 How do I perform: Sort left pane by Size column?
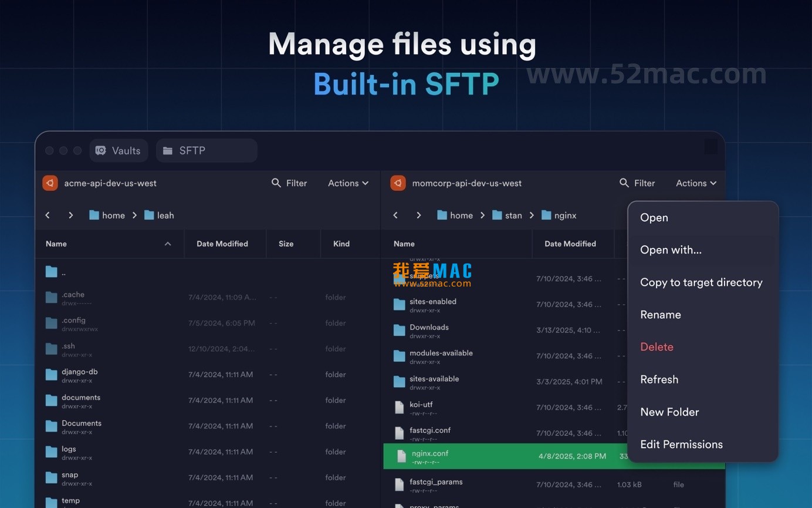tap(286, 244)
